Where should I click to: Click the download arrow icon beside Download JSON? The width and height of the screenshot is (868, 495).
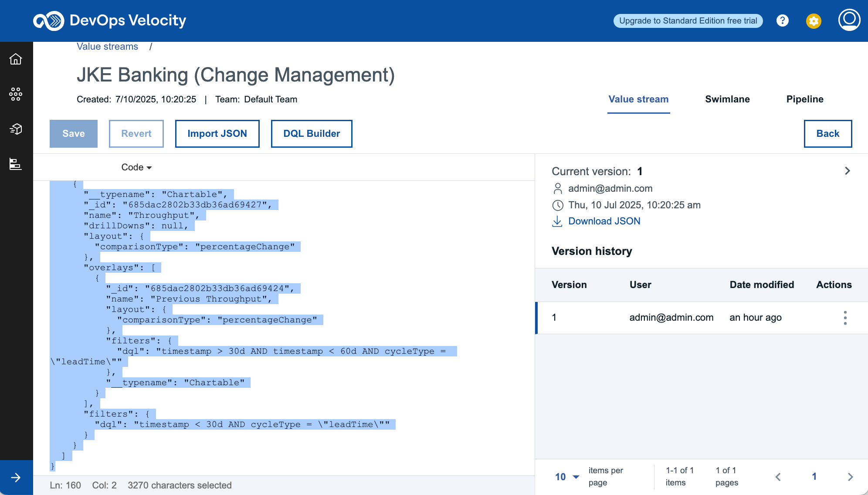tap(557, 221)
